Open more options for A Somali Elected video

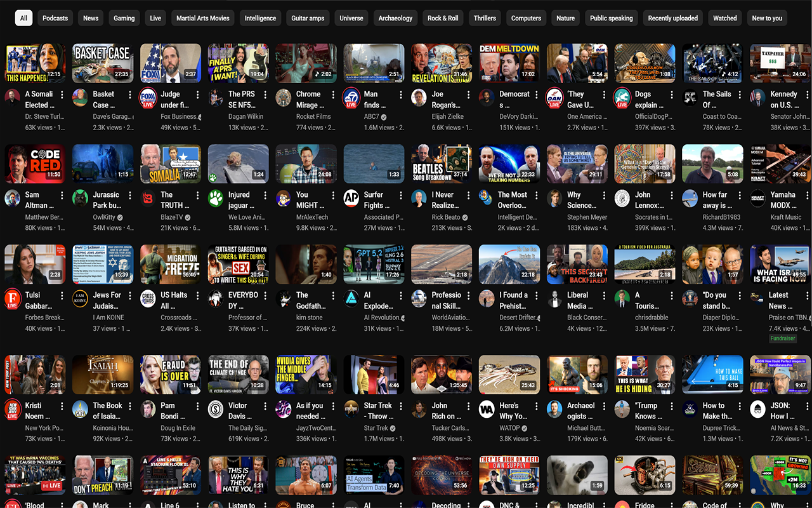(x=62, y=95)
